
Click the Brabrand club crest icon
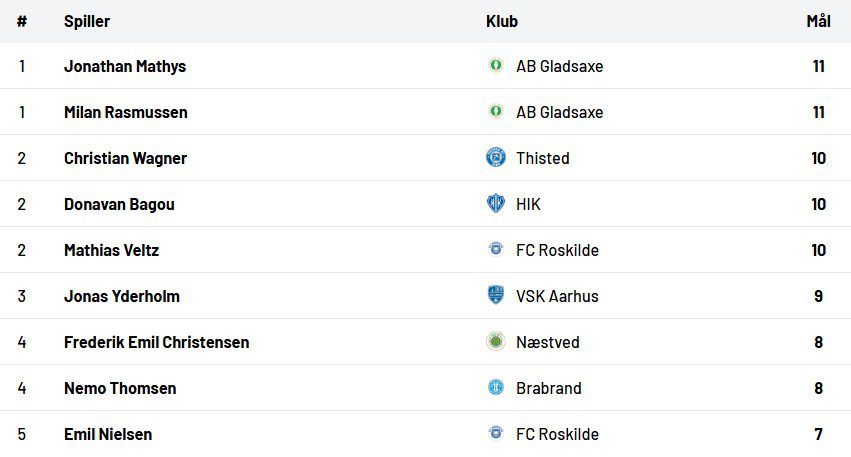(x=495, y=388)
